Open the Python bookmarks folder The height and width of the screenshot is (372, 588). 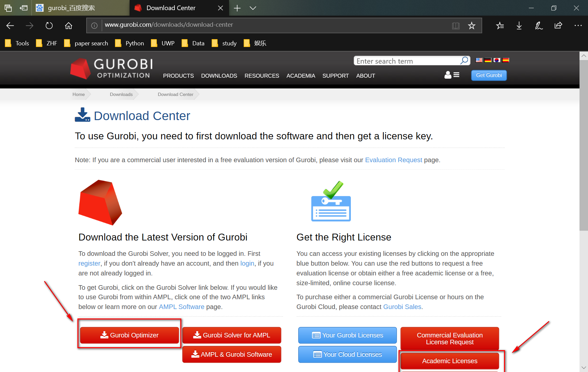point(130,43)
